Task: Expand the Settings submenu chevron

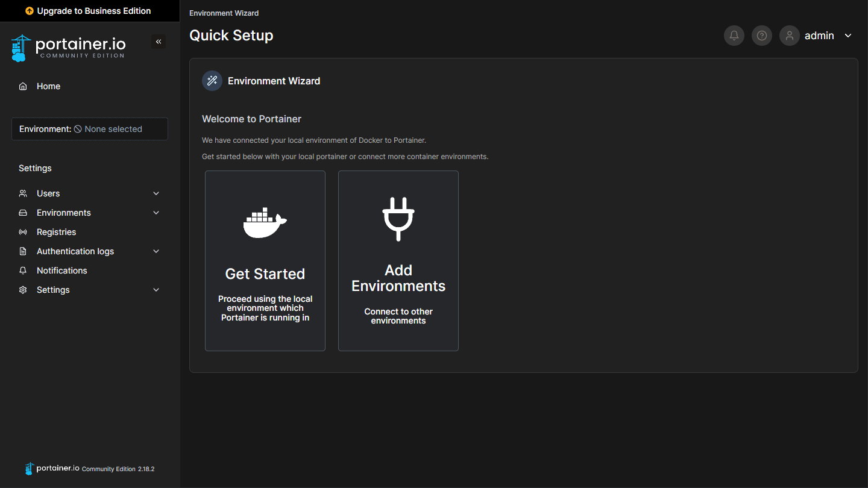Action: tap(156, 290)
